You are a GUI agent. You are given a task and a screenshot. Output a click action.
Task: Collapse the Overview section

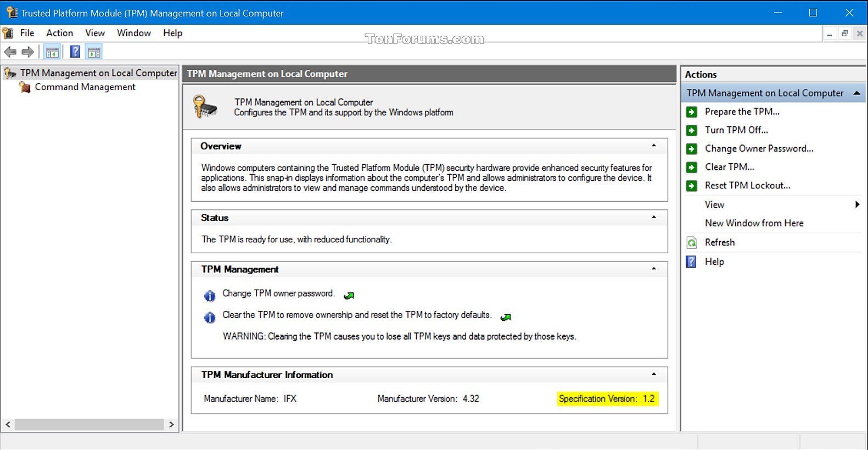654,146
